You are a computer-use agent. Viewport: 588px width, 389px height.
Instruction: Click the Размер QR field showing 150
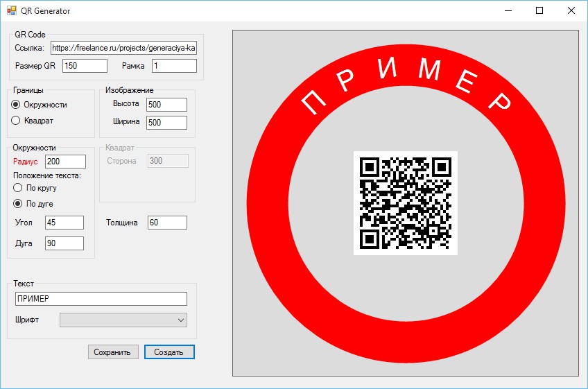(85, 66)
